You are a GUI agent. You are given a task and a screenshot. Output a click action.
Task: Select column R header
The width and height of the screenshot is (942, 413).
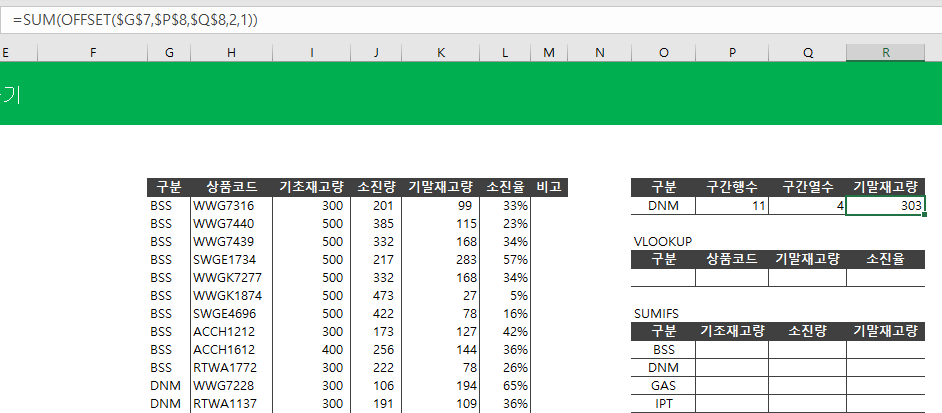click(x=886, y=53)
